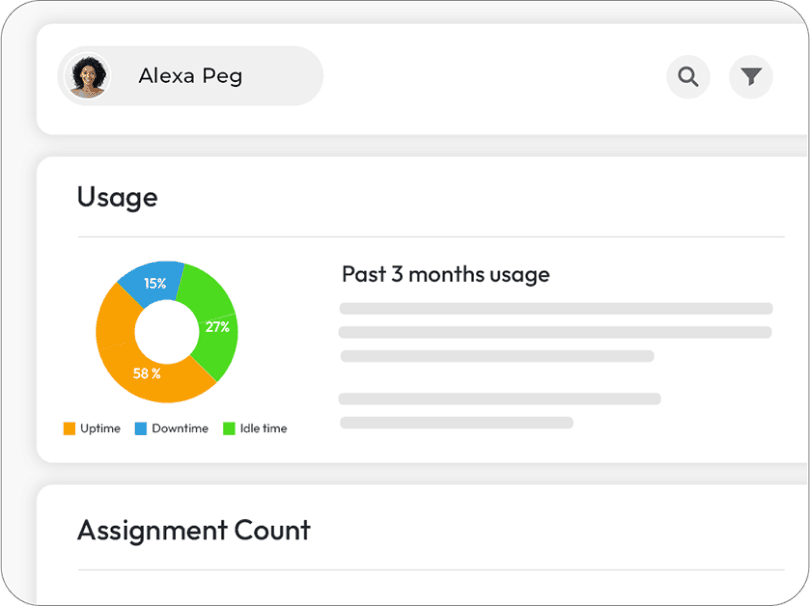Select the Uptime legend label

pos(100,429)
